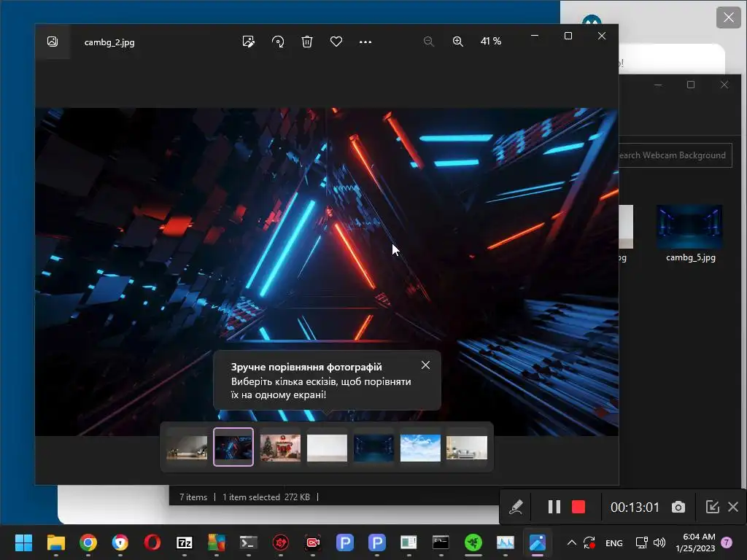Click the zoom in magnifier
747x560 pixels.
click(457, 42)
